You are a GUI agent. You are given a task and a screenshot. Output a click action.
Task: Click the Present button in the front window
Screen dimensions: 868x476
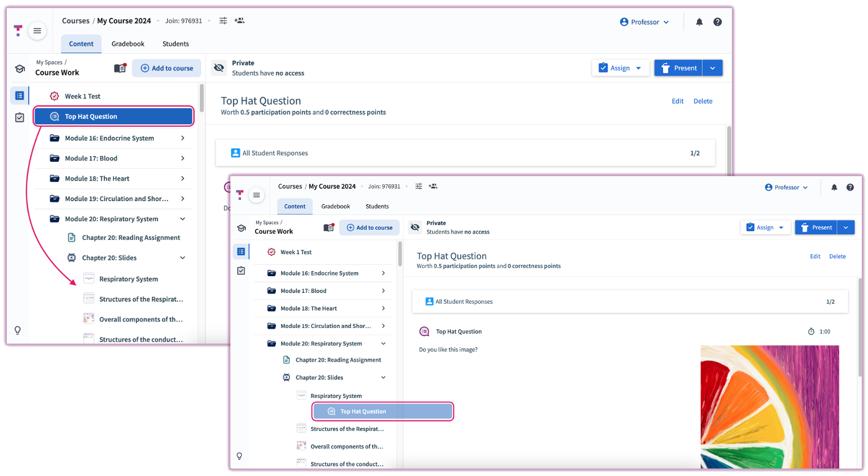(x=816, y=227)
